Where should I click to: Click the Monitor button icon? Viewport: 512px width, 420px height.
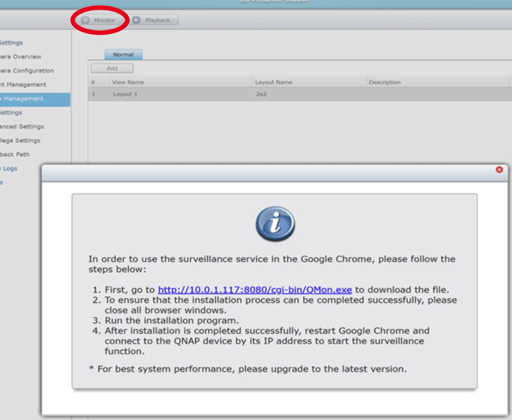pos(85,20)
